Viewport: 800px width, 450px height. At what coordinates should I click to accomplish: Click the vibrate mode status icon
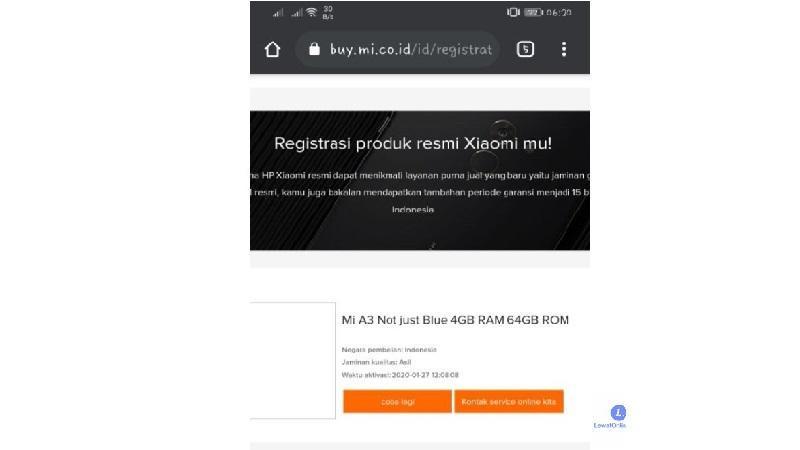pyautogui.click(x=513, y=12)
